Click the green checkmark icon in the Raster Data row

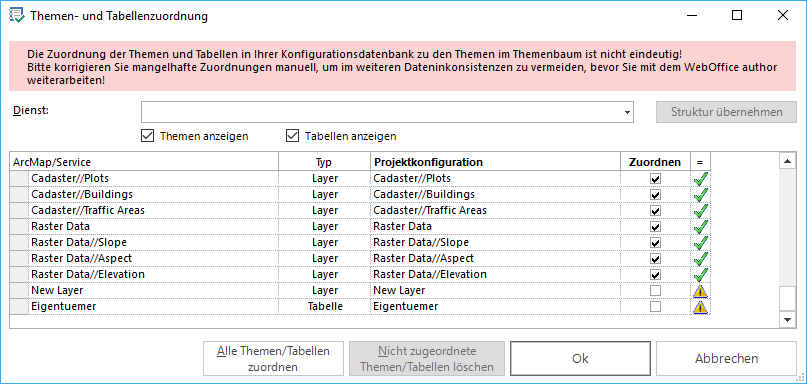[700, 226]
